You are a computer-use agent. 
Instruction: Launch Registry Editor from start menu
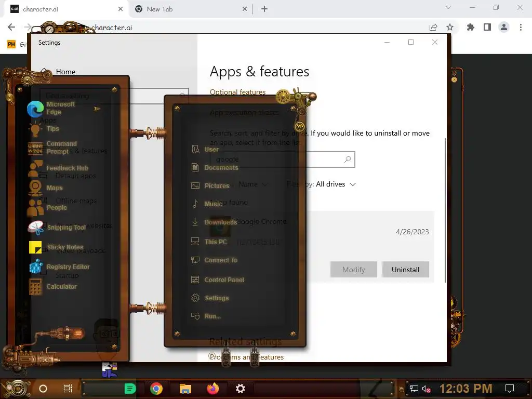click(60, 267)
